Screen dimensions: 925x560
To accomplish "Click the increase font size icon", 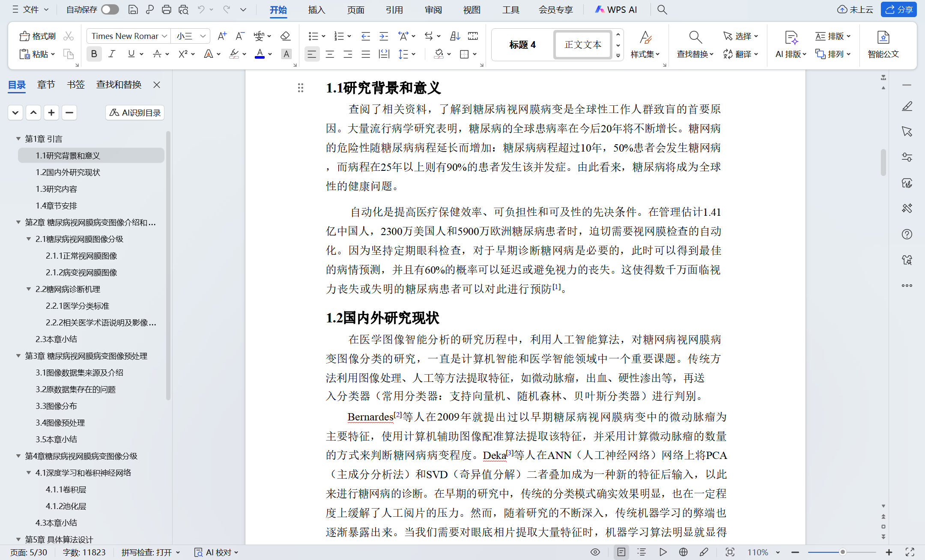I will [221, 36].
